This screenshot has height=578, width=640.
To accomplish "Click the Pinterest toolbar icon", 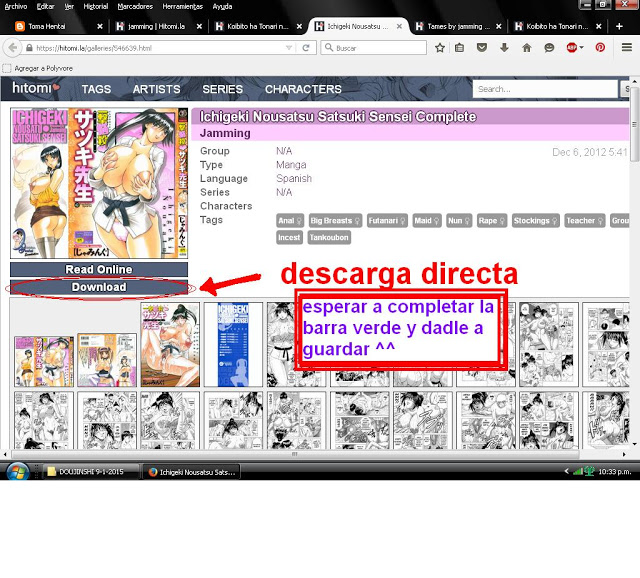I will tap(600, 47).
